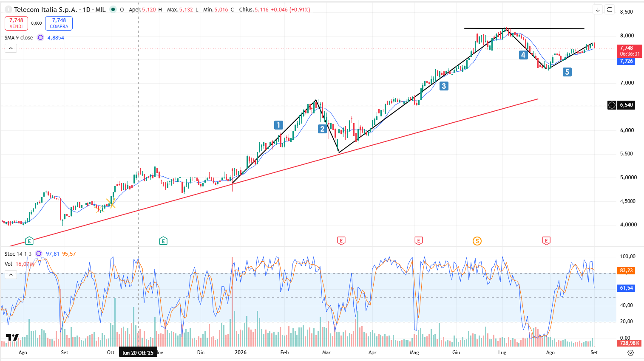Image resolution: width=644 pixels, height=361 pixels.
Task: Click the orange stochastic value 95,57
Action: pos(69,254)
